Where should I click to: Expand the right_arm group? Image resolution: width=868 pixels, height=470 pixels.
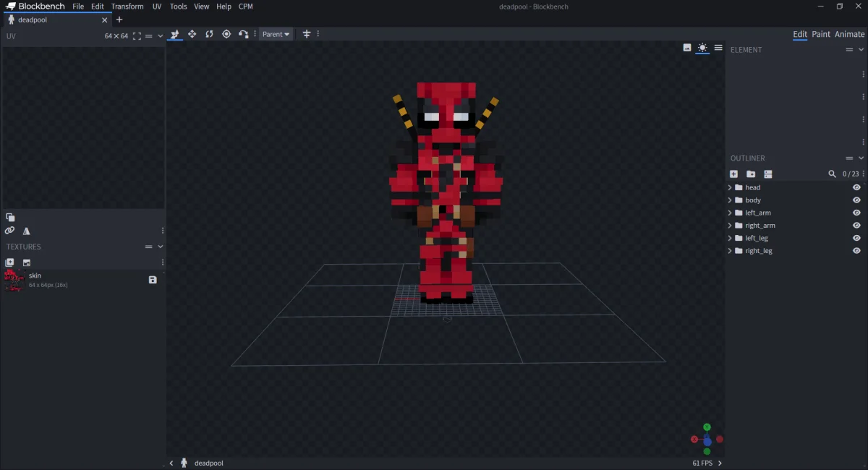(x=729, y=226)
